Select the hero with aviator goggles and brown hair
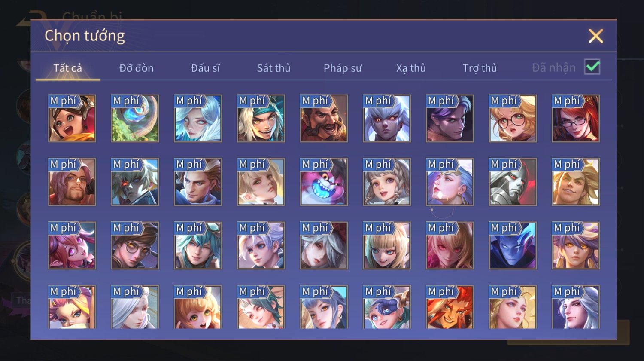The image size is (644, 361). pyautogui.click(x=72, y=118)
